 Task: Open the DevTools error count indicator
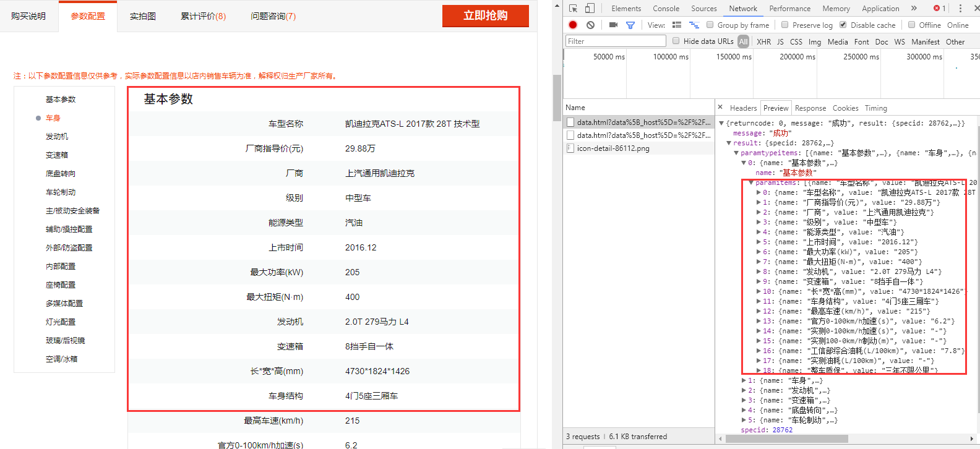click(x=940, y=8)
